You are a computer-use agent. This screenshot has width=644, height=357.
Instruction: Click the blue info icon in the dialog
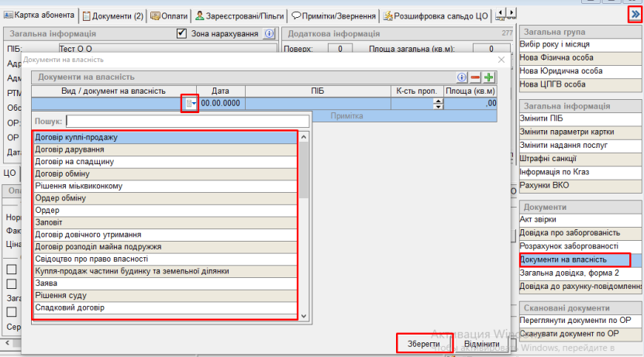[463, 77]
